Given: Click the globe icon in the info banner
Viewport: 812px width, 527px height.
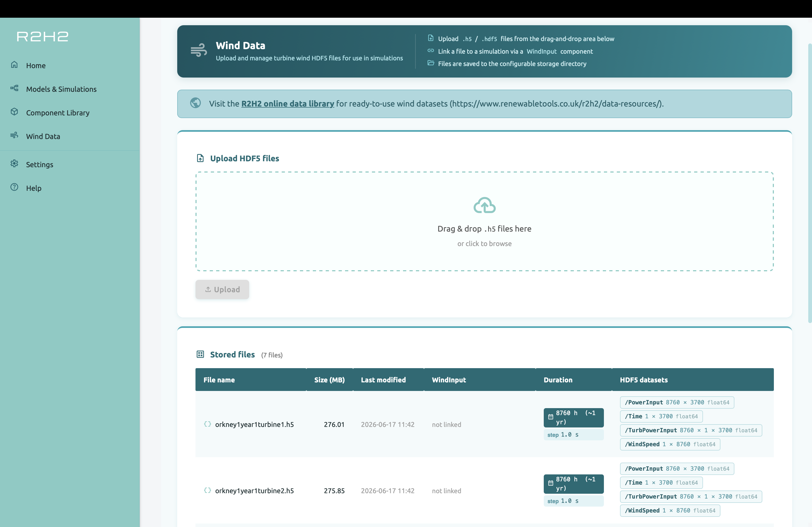Looking at the screenshot, I should (195, 103).
